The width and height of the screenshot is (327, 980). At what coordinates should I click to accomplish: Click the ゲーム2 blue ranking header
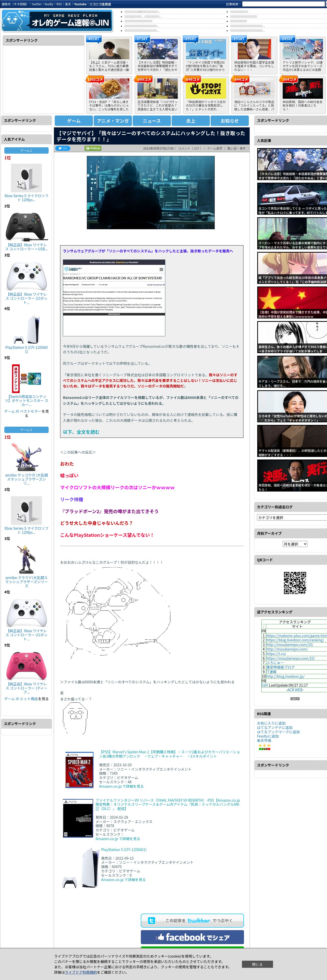click(26, 429)
